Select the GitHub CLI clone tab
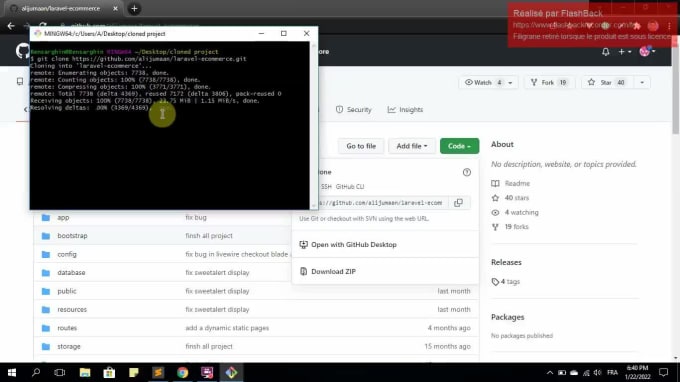 tap(350, 186)
